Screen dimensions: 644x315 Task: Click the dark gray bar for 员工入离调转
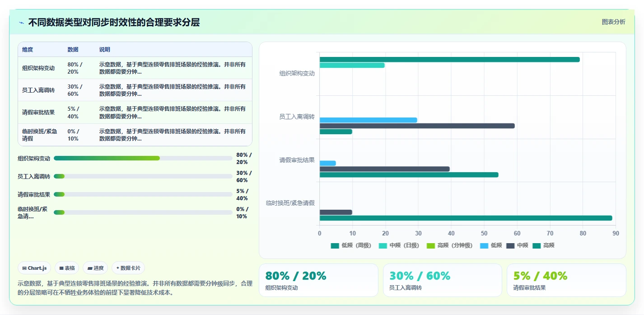(417, 126)
